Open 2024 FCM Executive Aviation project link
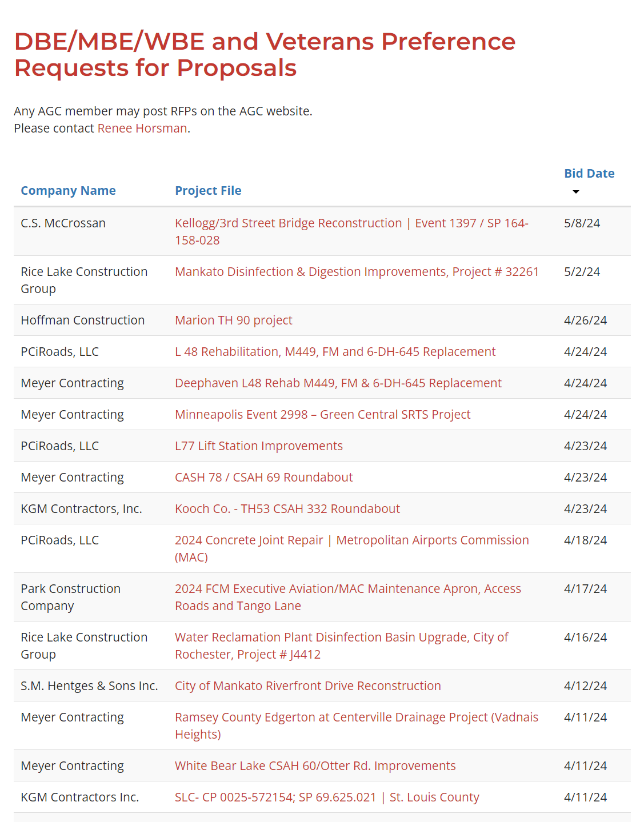This screenshot has height=822, width=644. tap(347, 589)
